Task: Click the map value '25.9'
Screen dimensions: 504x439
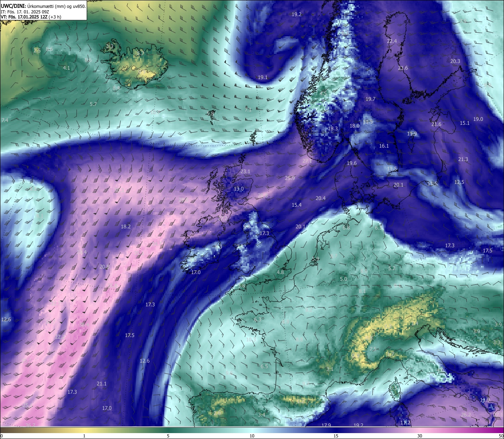Action: [290, 178]
